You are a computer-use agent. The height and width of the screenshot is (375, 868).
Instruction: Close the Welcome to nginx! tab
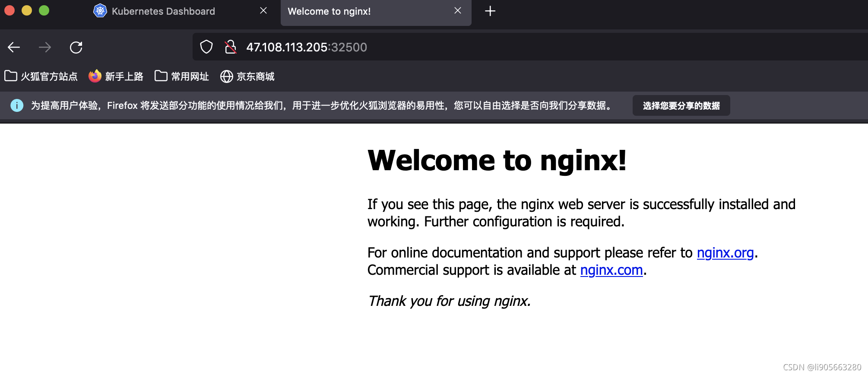click(x=458, y=10)
